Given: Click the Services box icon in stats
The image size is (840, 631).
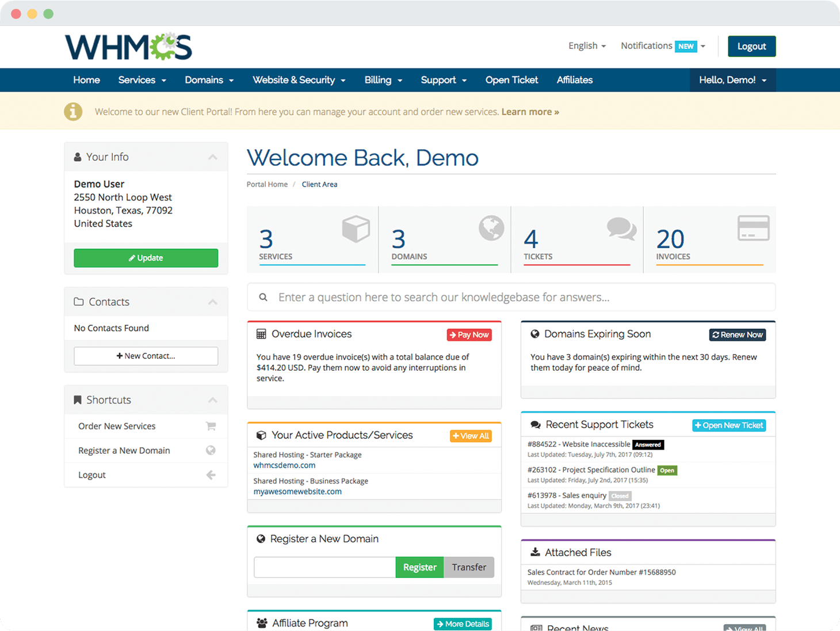Looking at the screenshot, I should (x=356, y=229).
